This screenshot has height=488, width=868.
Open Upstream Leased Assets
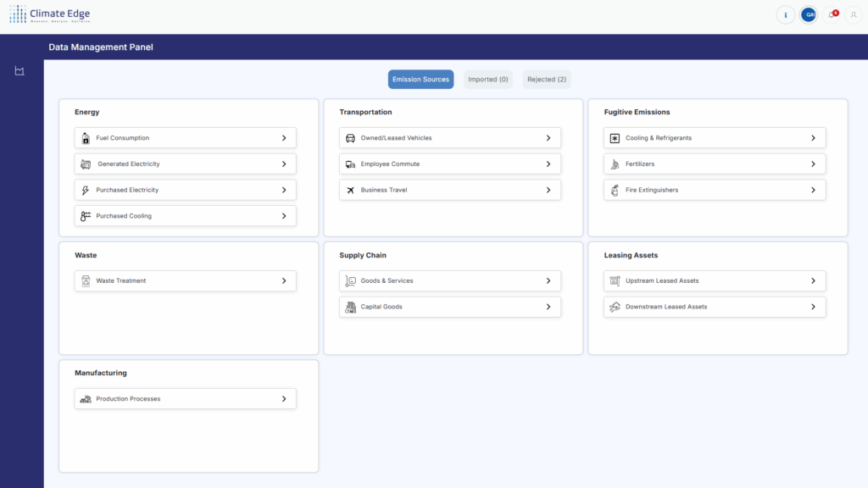(715, 280)
